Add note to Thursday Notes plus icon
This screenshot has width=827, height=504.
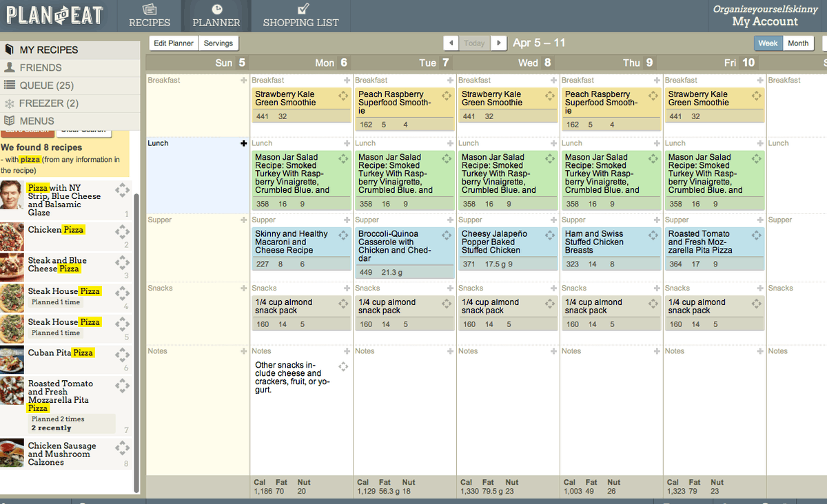click(657, 351)
